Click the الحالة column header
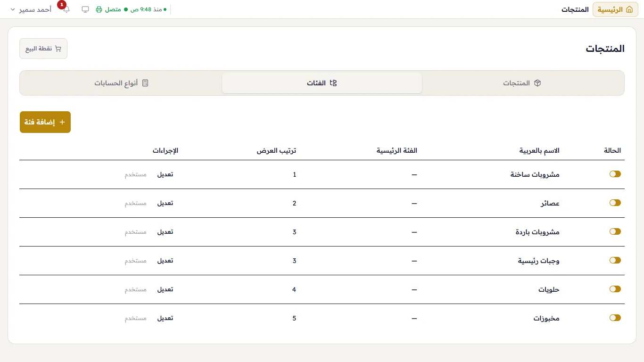Screen dimensions: 644x362 (x=612, y=151)
